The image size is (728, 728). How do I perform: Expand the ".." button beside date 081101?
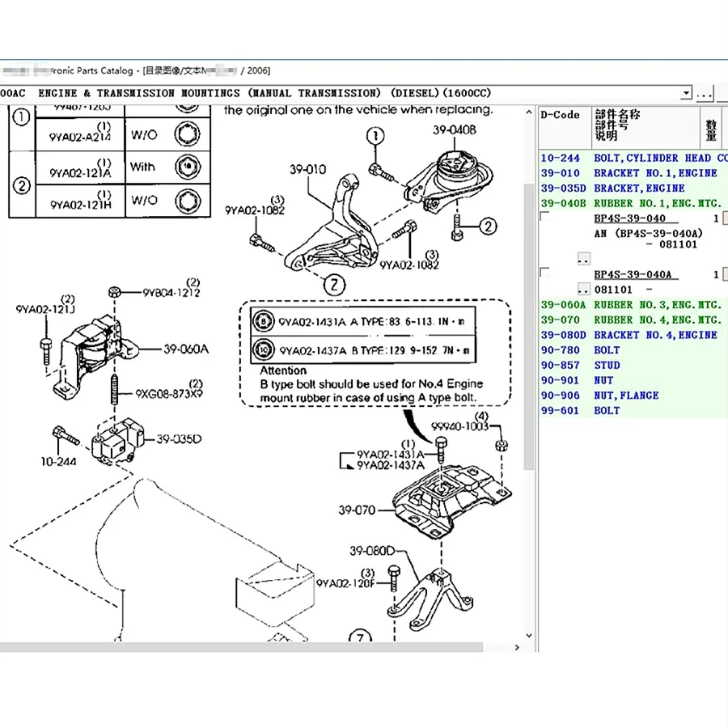(583, 289)
